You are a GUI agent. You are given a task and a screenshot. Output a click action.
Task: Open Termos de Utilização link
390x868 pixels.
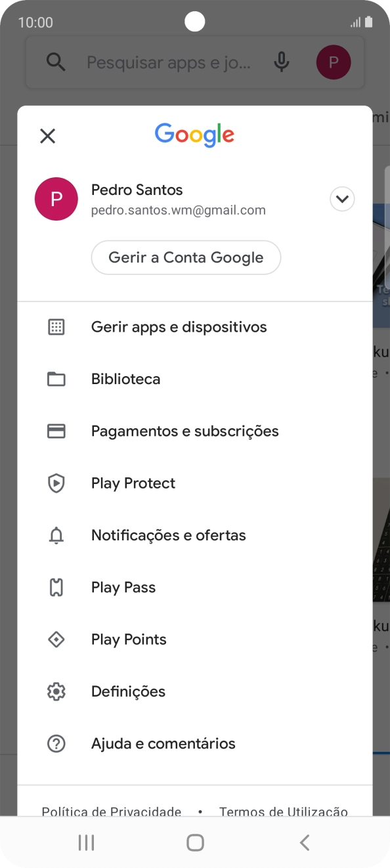[283, 812]
